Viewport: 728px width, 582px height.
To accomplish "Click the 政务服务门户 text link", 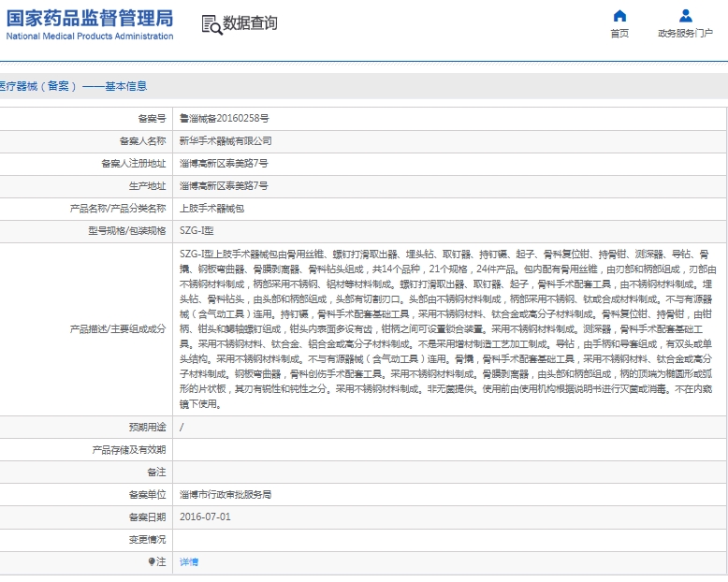I will coord(685,34).
